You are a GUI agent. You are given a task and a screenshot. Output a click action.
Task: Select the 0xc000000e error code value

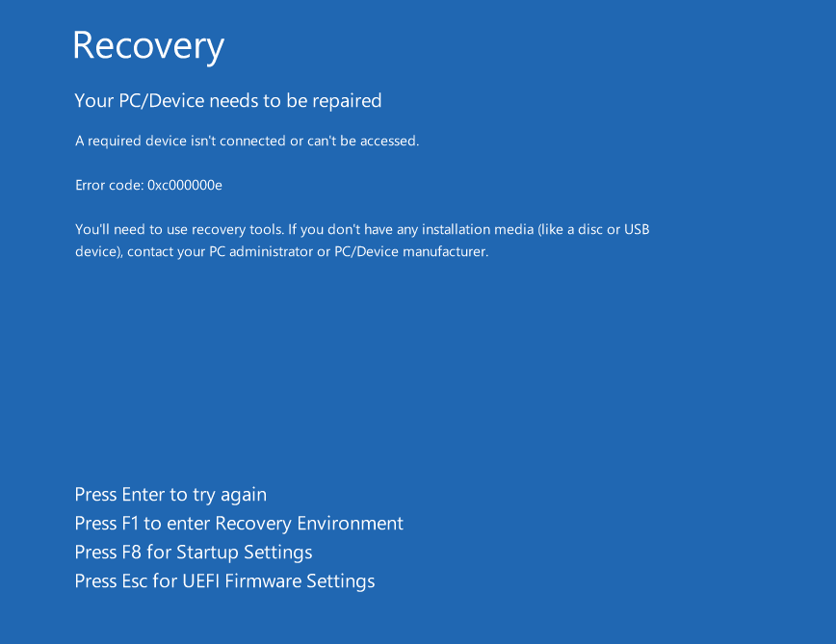(x=185, y=185)
